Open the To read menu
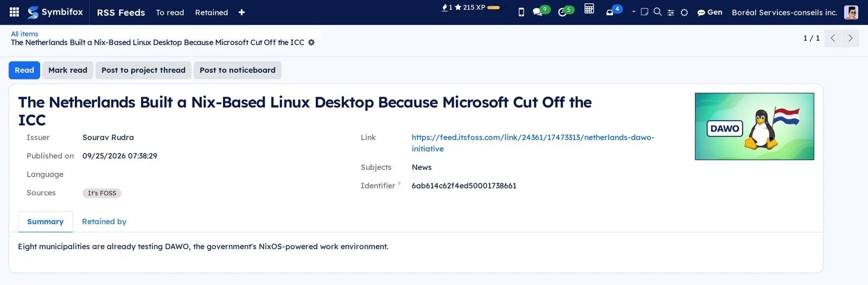This screenshot has width=868, height=285. (170, 12)
